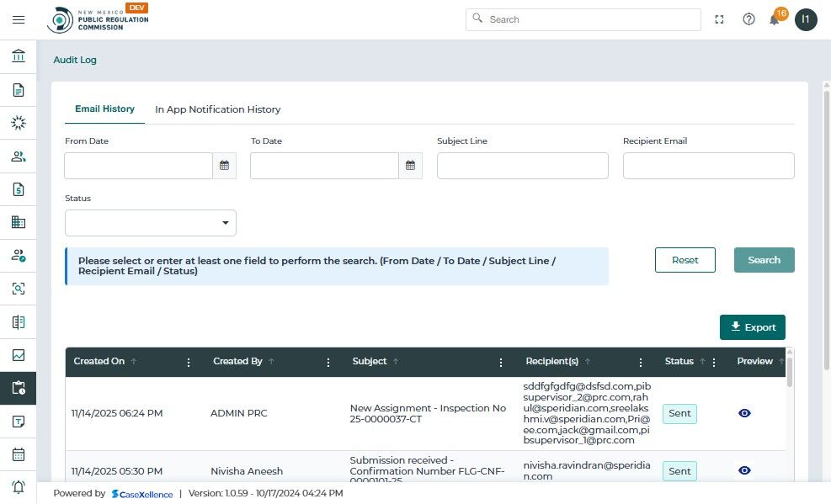Focus the To Date input field
Screen dimensions: 831x504
click(324, 166)
